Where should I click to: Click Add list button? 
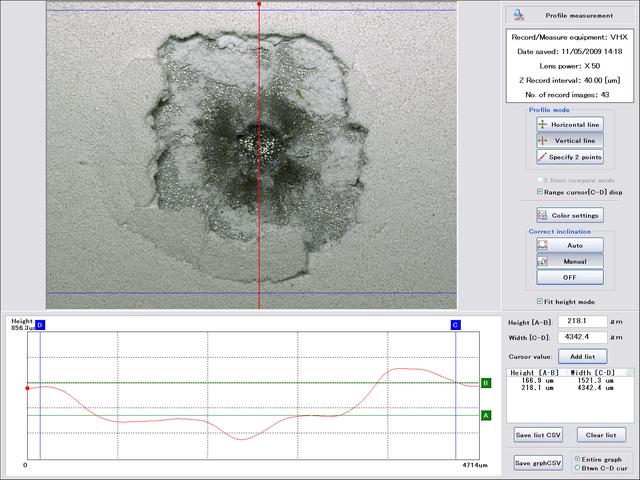coord(581,356)
